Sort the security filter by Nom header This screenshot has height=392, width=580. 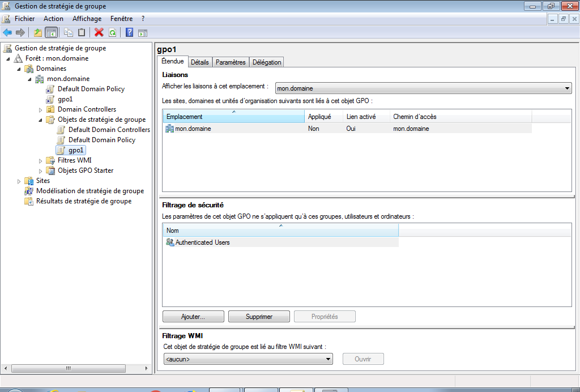click(281, 231)
